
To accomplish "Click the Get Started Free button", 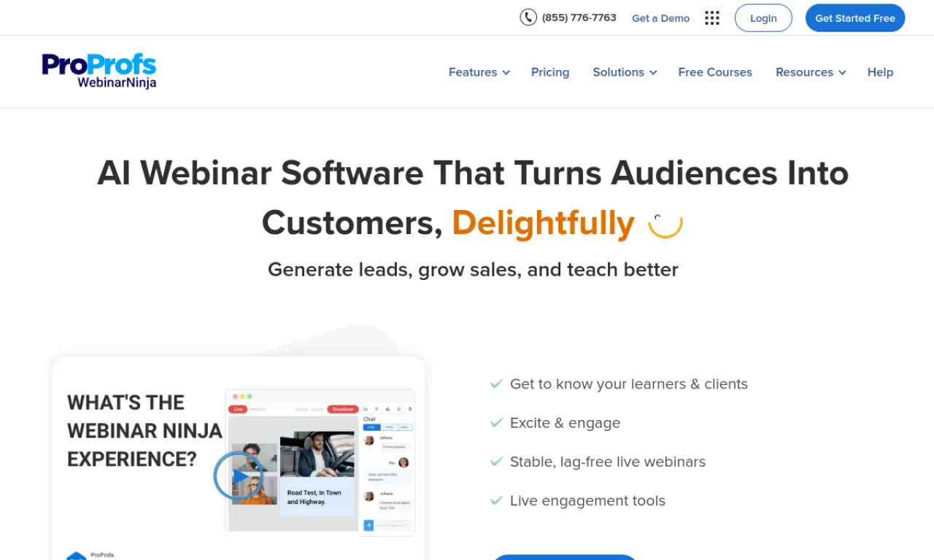I will [855, 18].
